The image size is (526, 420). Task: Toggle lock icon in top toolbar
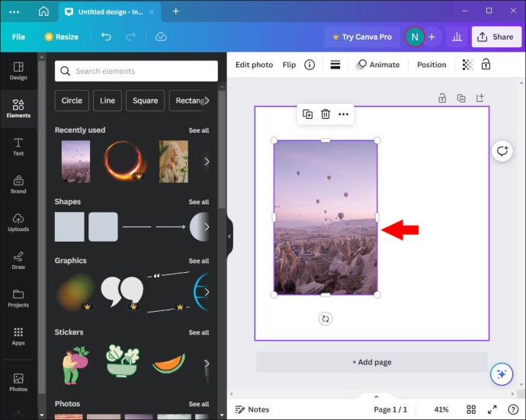coord(486,64)
